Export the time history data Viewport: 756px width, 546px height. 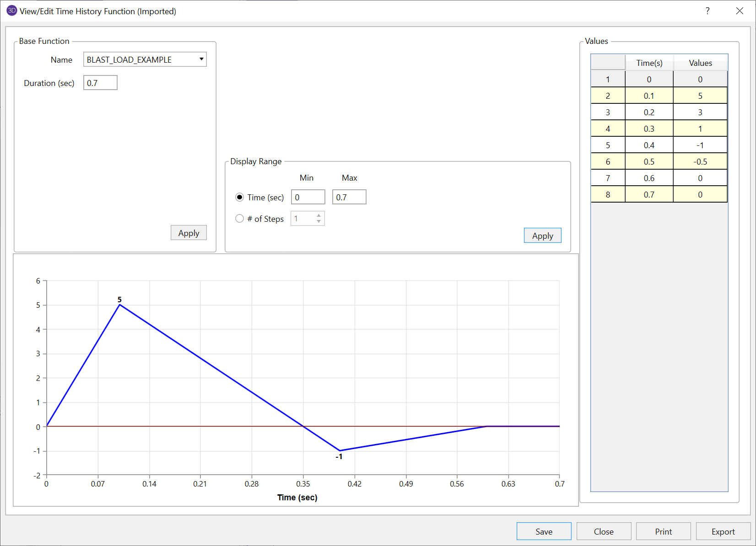click(x=723, y=531)
